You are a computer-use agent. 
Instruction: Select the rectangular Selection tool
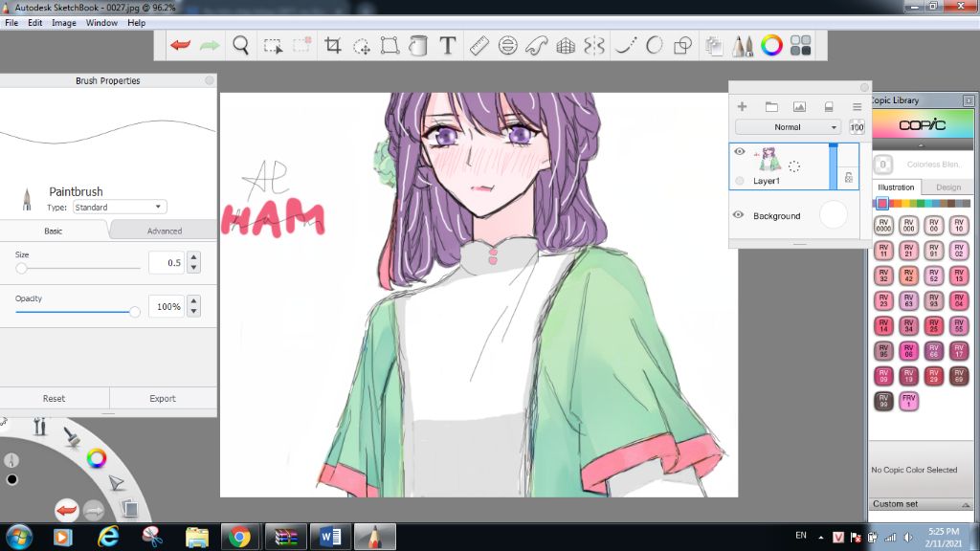(x=273, y=46)
